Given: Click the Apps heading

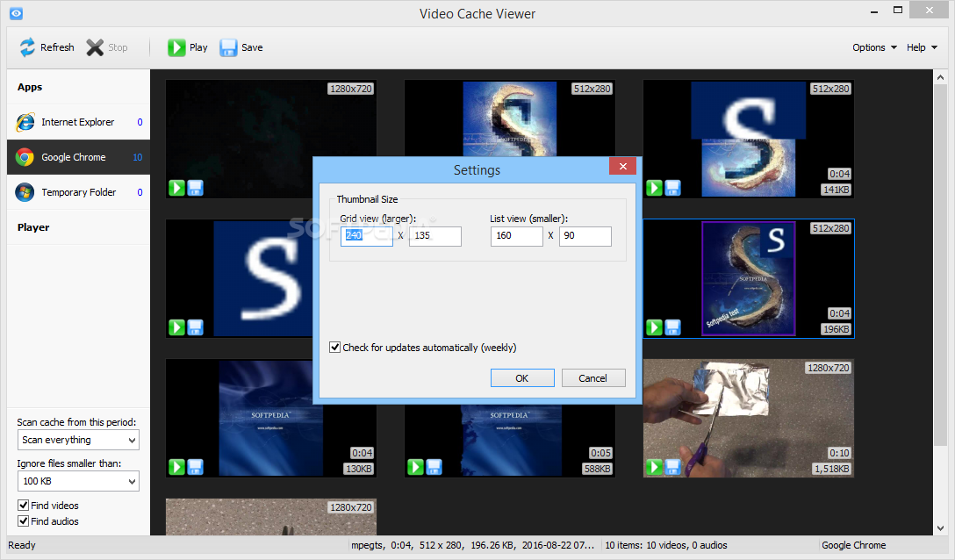Looking at the screenshot, I should 30,87.
